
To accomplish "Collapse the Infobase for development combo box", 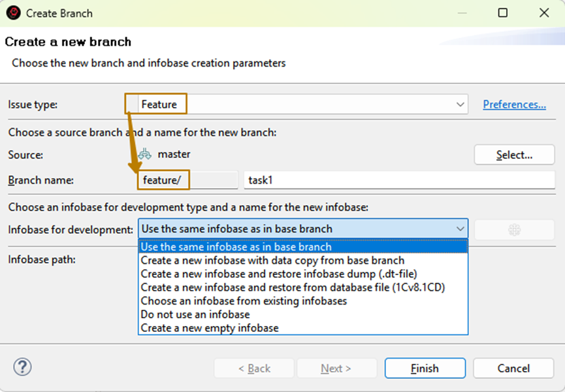I will [460, 229].
